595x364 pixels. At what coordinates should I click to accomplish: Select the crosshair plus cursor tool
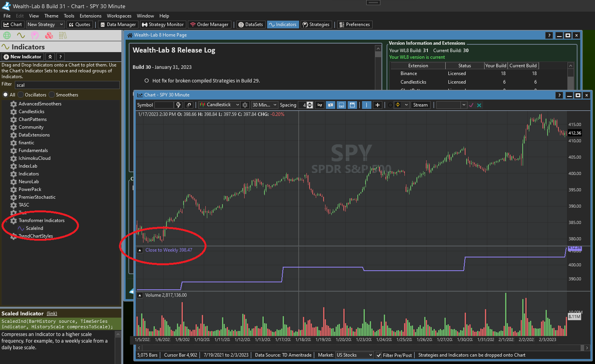pyautogui.click(x=377, y=105)
